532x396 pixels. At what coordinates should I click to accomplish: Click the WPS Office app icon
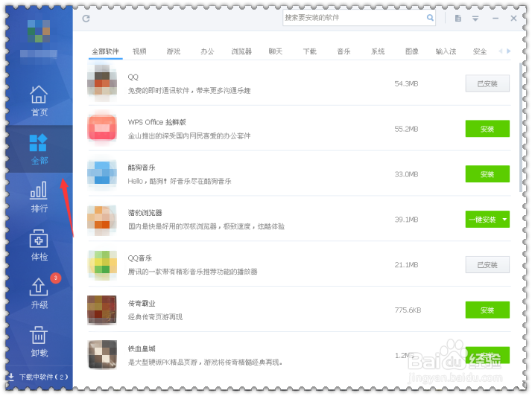[102, 128]
